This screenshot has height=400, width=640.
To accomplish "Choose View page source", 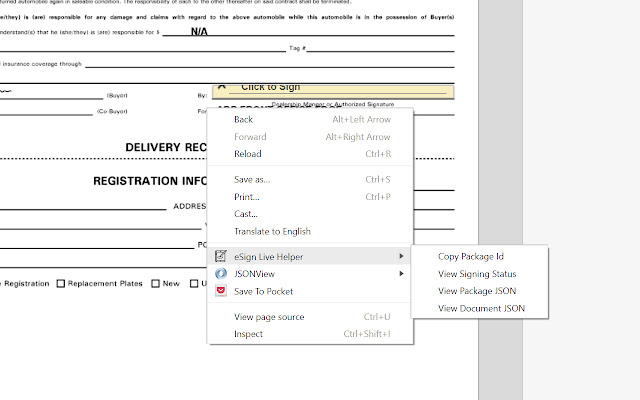I will click(x=310, y=317).
